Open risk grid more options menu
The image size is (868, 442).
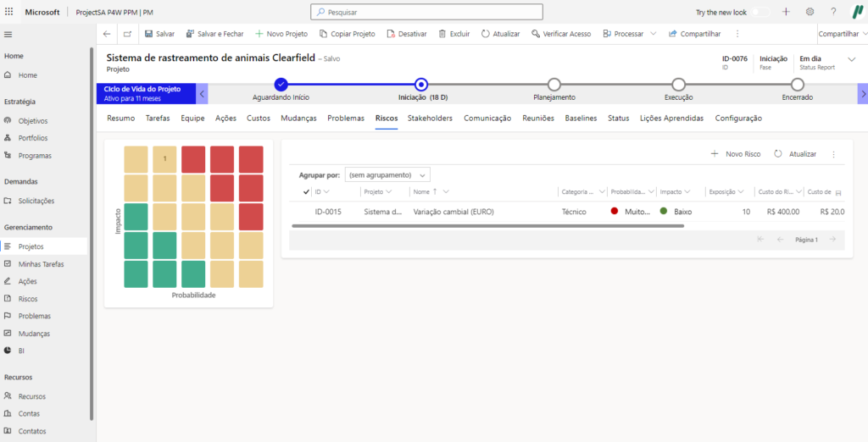pyautogui.click(x=834, y=154)
